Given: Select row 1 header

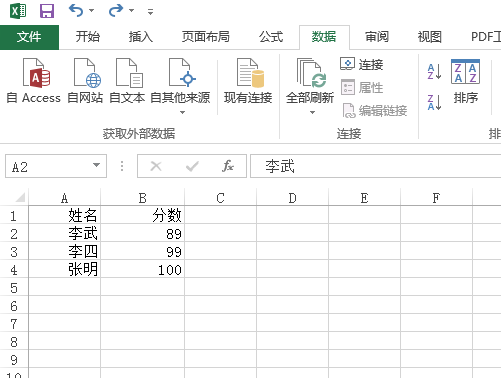Looking at the screenshot, I should 14,215.
